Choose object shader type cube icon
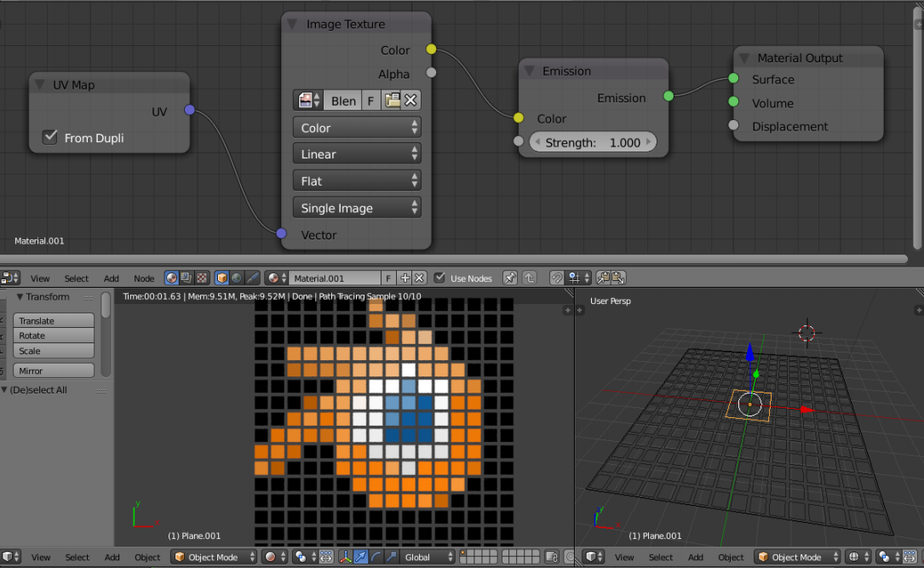The width and height of the screenshot is (924, 568). point(221,278)
